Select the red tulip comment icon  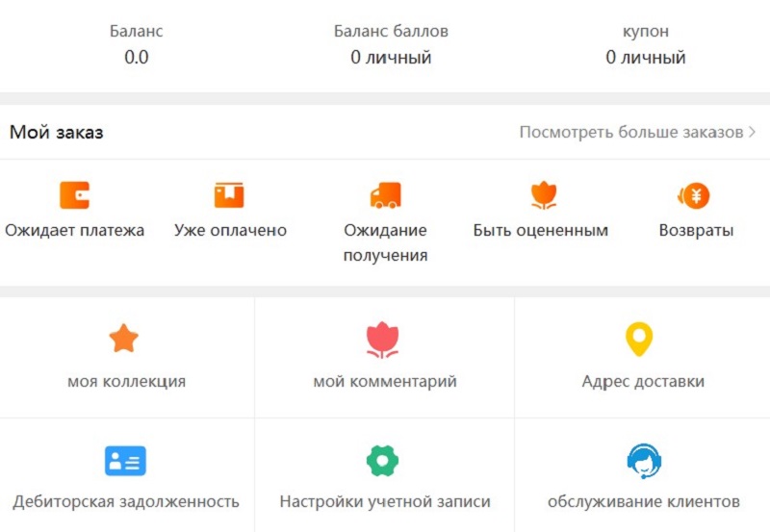[x=382, y=341]
